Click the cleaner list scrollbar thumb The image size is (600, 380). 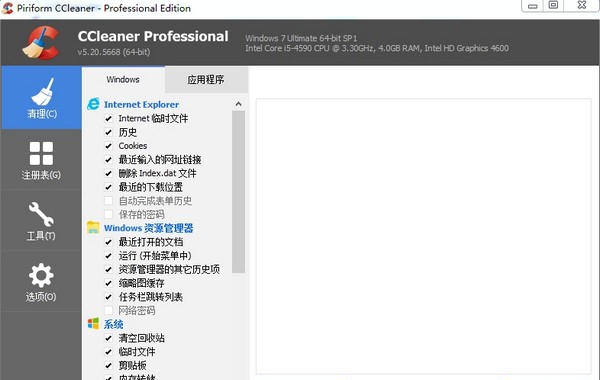pos(238,192)
